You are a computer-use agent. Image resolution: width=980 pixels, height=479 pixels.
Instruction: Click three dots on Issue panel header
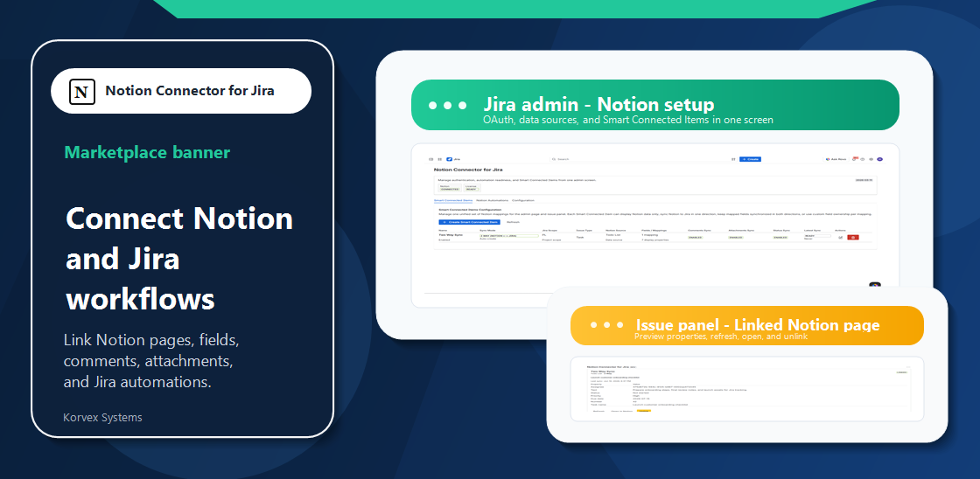[607, 325]
